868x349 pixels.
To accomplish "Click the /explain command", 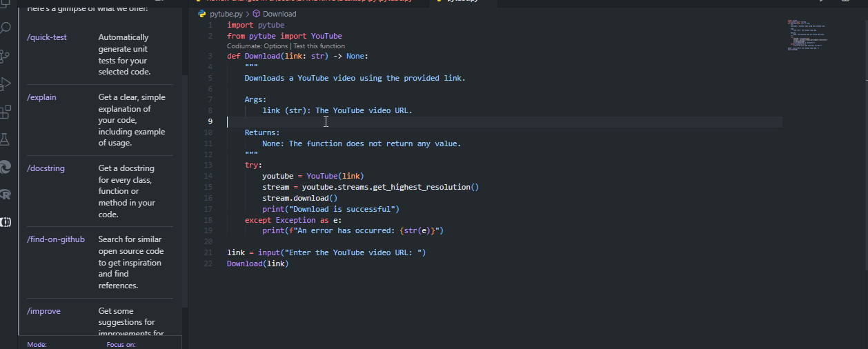I will pos(41,97).
